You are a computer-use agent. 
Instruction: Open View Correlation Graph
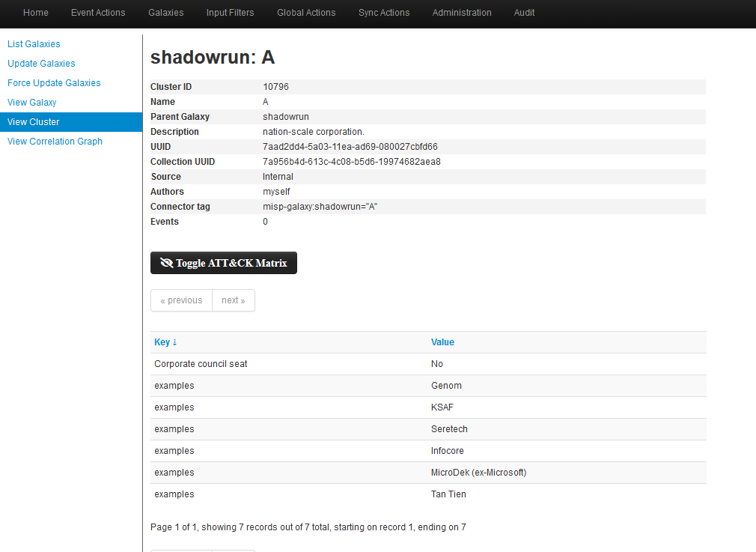pyautogui.click(x=55, y=142)
